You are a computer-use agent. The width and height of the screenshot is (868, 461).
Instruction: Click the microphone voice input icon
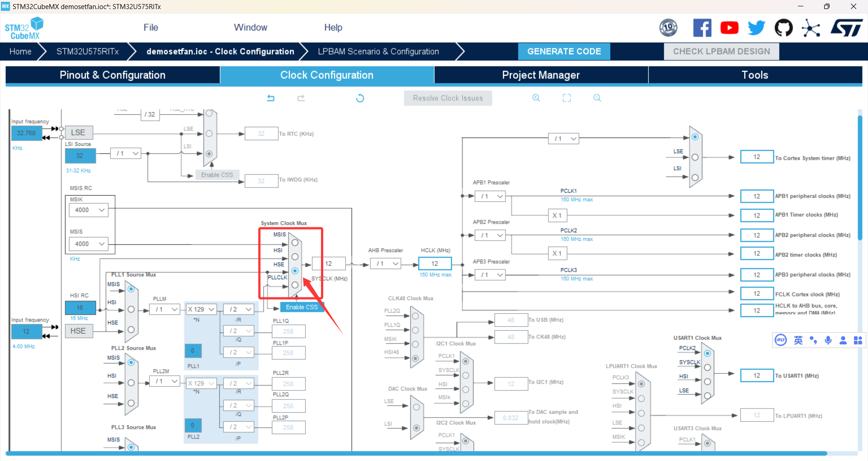coord(828,340)
